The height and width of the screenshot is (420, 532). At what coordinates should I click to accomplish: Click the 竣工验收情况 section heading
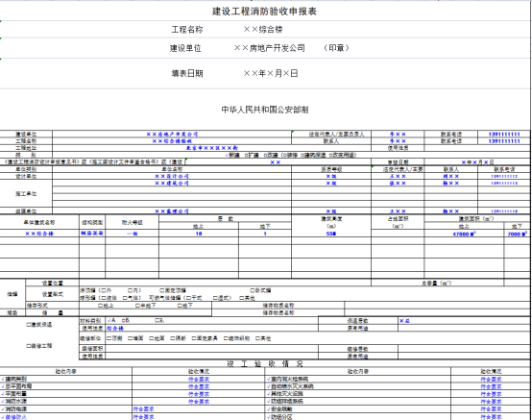coord(265,363)
